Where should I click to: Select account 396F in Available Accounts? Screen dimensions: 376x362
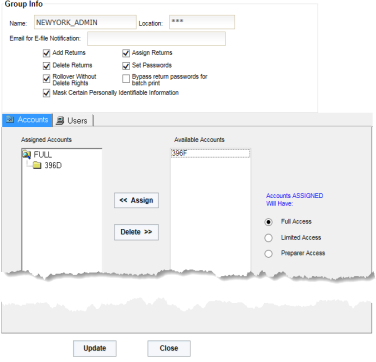click(210, 153)
